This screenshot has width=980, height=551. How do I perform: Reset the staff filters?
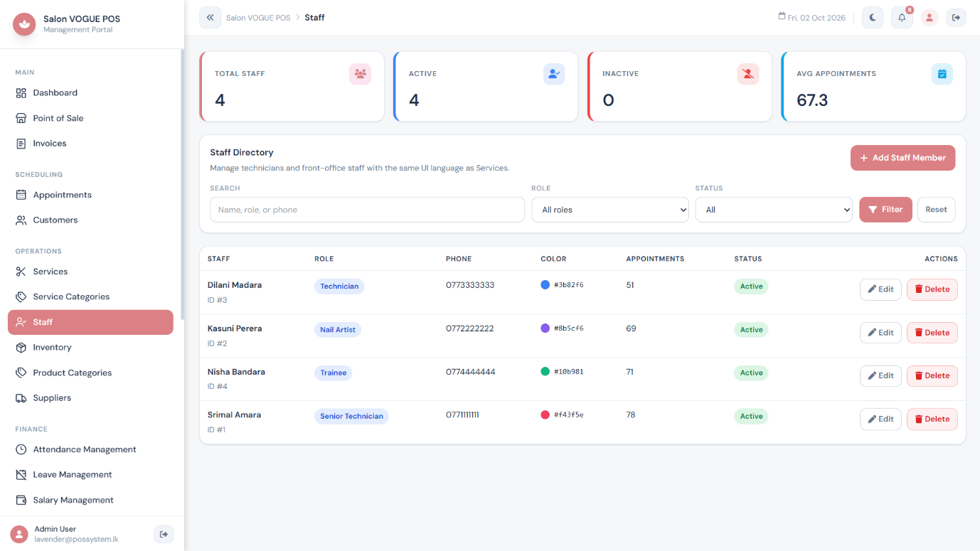tap(936, 210)
